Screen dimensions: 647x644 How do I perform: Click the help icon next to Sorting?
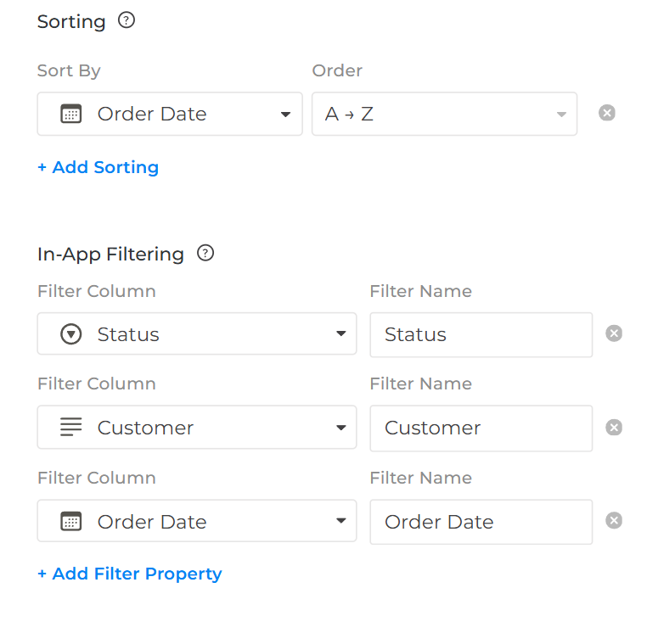pyautogui.click(x=127, y=20)
